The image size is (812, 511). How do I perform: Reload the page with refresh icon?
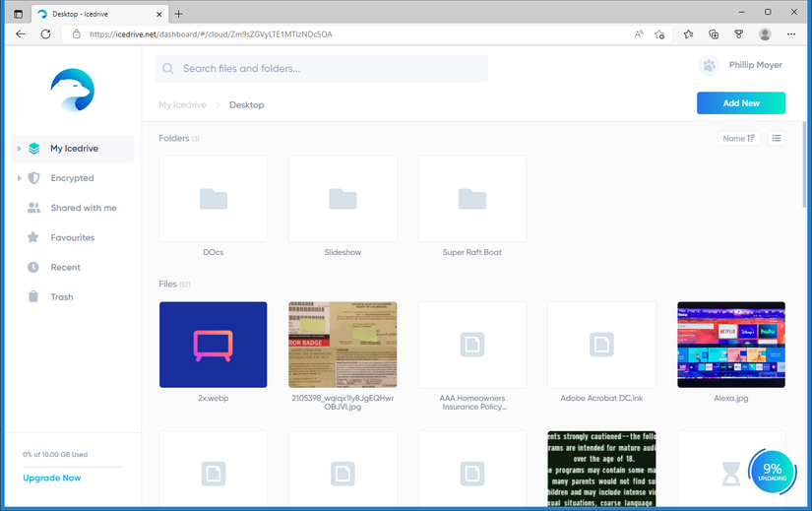(45, 34)
